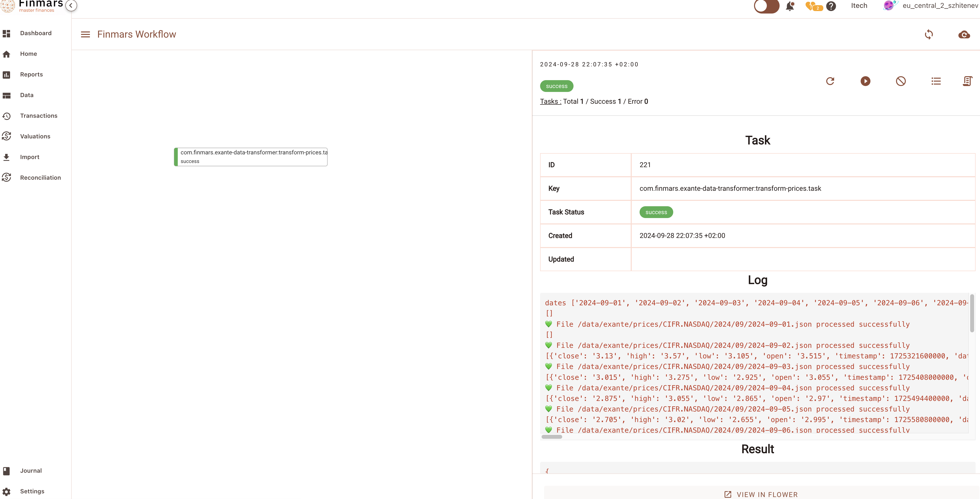Open notifications bell icon
This screenshot has height=499, width=980.
click(790, 6)
